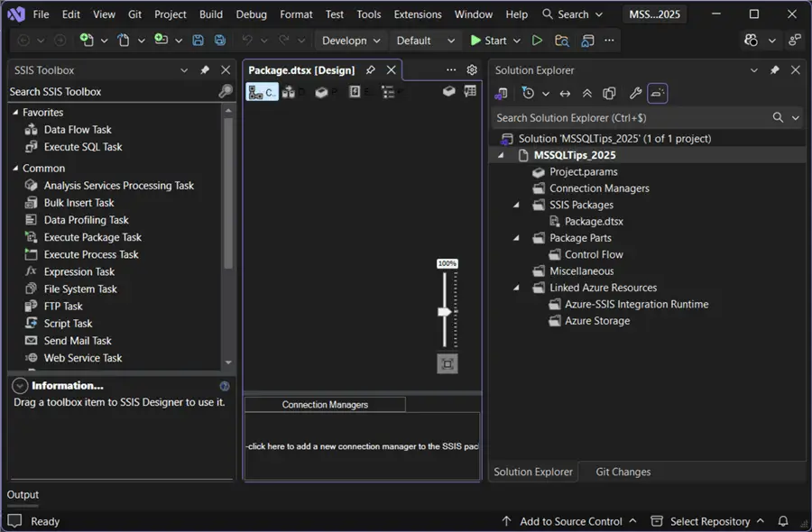This screenshot has height=532, width=812.
Task: Click the Undo icon
Action: [247, 40]
